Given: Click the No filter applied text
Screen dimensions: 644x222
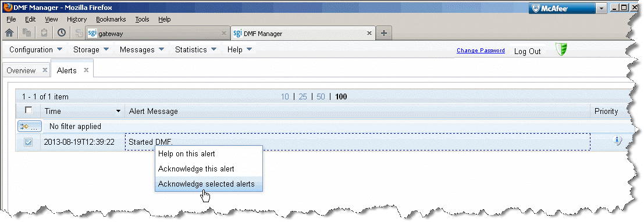Looking at the screenshot, I should (x=75, y=126).
